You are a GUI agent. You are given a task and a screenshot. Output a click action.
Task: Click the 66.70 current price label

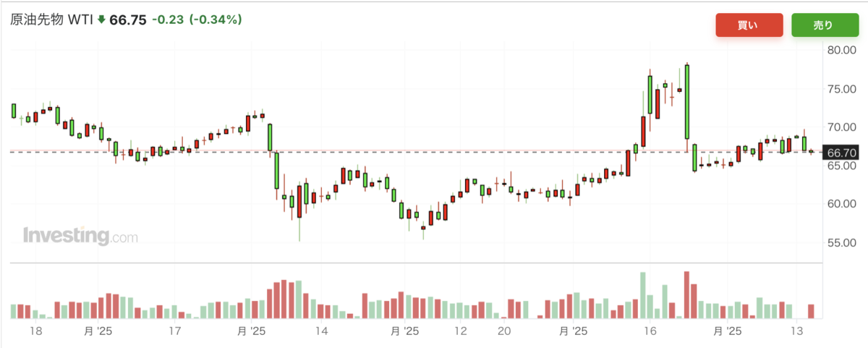click(x=842, y=152)
